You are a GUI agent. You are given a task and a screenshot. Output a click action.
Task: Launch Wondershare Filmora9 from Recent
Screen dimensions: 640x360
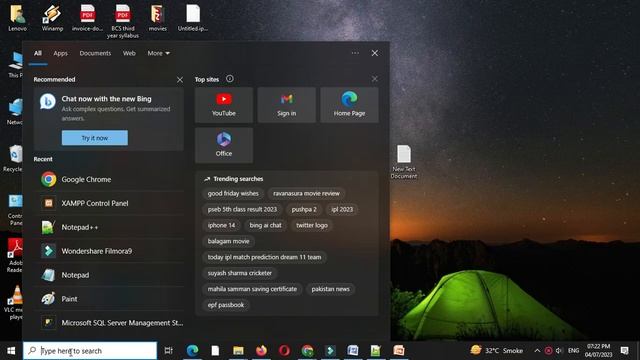pyautogui.click(x=109, y=251)
